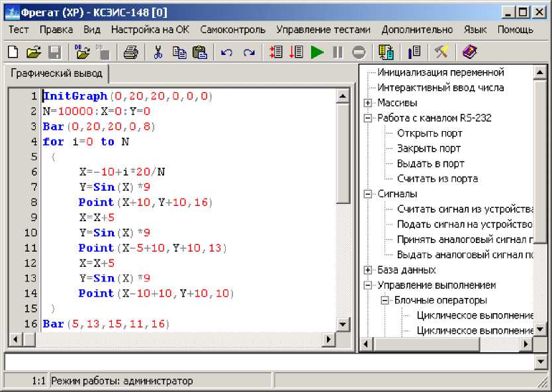The image size is (552, 392).
Task: Select Закрыть порт tree item
Action: [x=429, y=148]
